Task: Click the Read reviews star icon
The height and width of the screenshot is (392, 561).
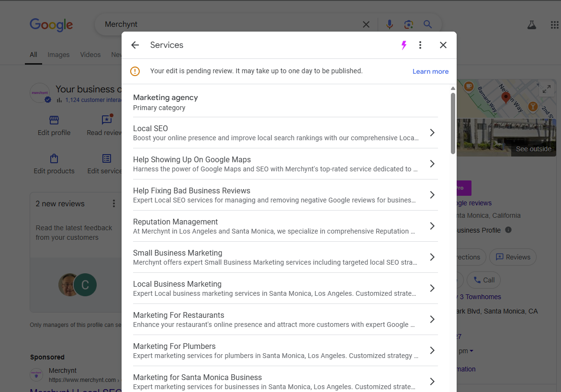Action: pyautogui.click(x=107, y=119)
